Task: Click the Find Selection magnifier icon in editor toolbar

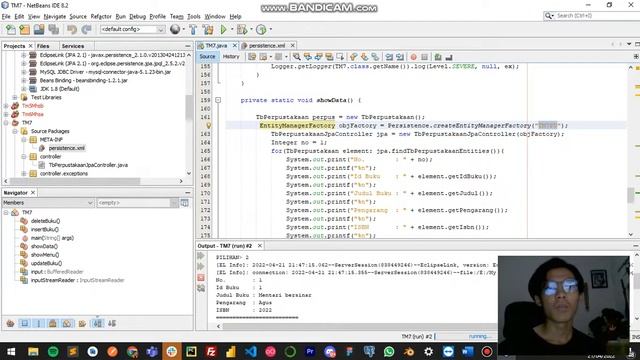Action: pos(297,57)
